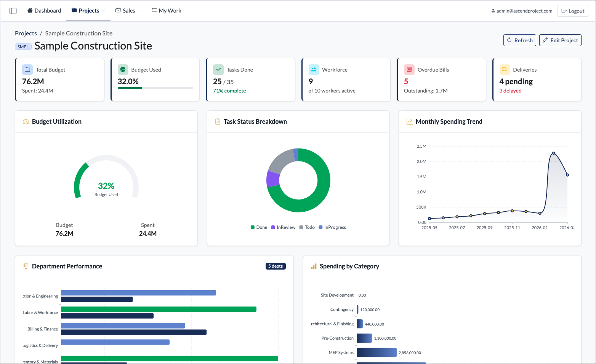Click the Spent: 24.4M text in Total Budget
This screenshot has height=364, width=596.
pos(38,91)
